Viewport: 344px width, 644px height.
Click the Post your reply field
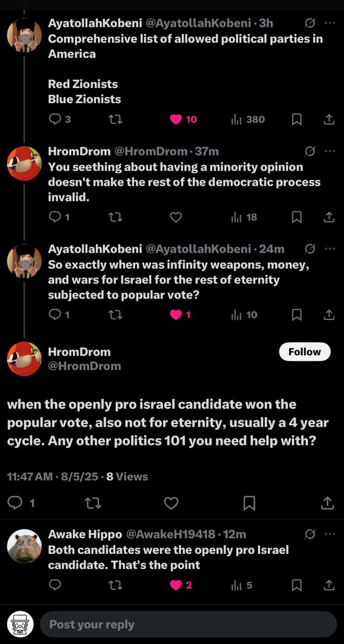point(188,625)
